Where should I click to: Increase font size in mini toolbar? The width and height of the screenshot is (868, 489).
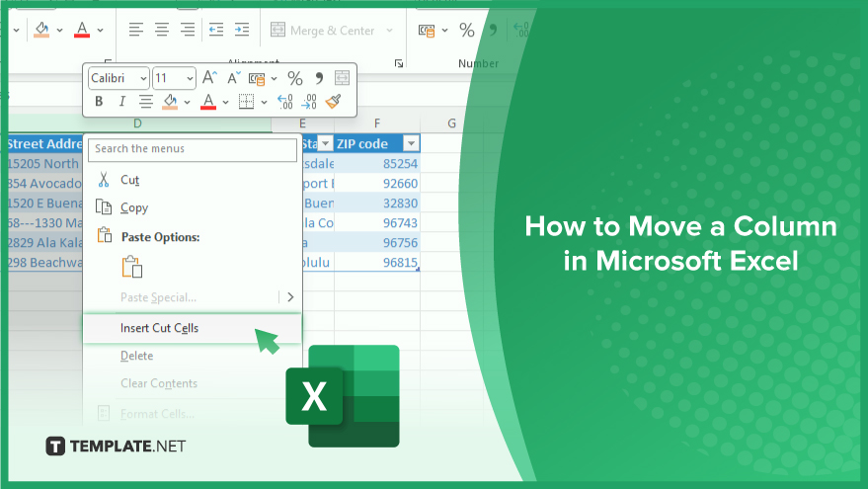click(x=209, y=78)
